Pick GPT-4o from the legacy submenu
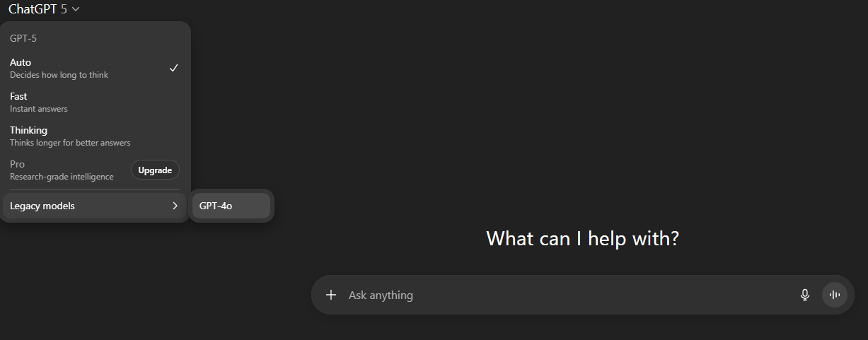The image size is (868, 340). pos(216,206)
